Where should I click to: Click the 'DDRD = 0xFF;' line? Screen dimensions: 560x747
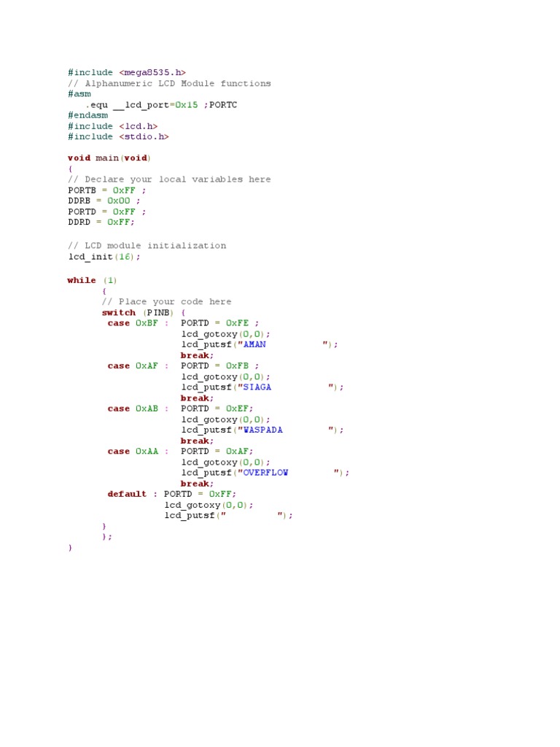101,222
